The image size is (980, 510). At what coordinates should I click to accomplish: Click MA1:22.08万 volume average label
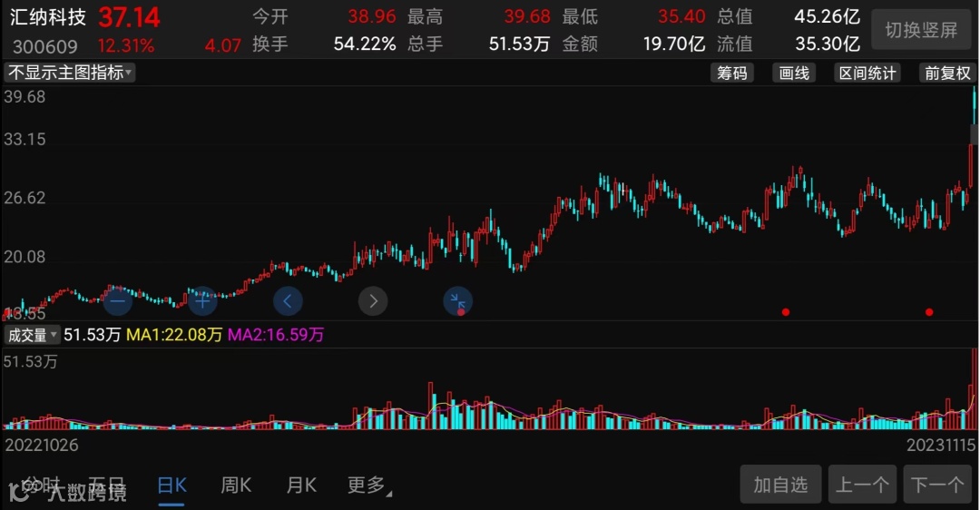pyautogui.click(x=174, y=335)
